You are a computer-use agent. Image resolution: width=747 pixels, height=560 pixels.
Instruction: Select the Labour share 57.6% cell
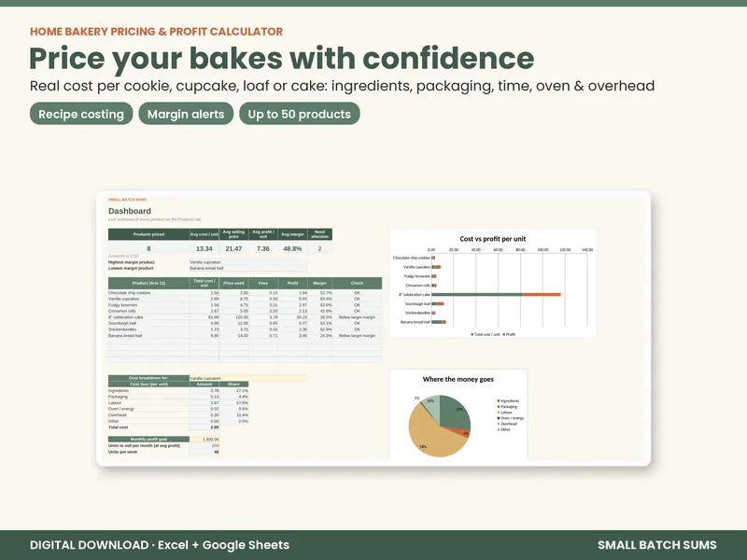(234, 403)
